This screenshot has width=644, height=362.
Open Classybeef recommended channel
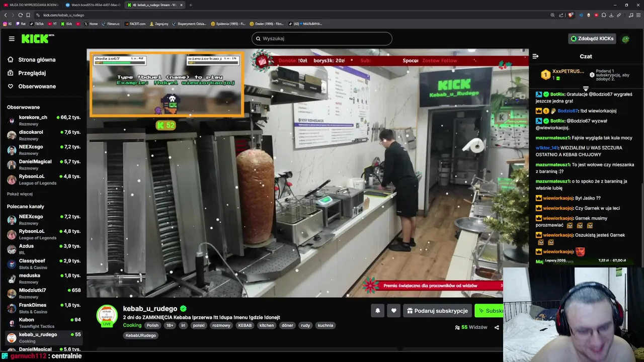click(43, 264)
